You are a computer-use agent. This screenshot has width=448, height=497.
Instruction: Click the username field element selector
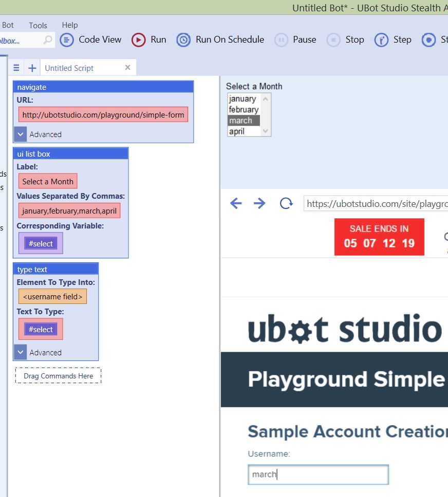coord(53,296)
